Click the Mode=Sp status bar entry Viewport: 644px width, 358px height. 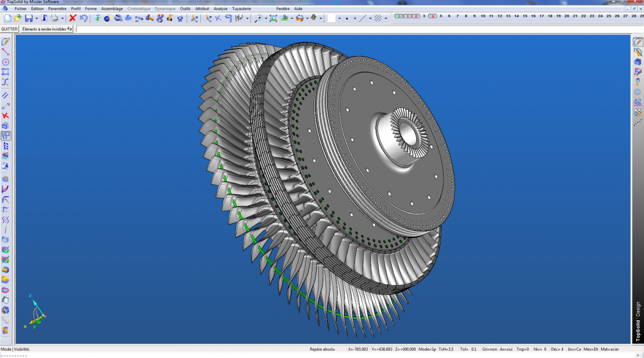pyautogui.click(x=427, y=350)
